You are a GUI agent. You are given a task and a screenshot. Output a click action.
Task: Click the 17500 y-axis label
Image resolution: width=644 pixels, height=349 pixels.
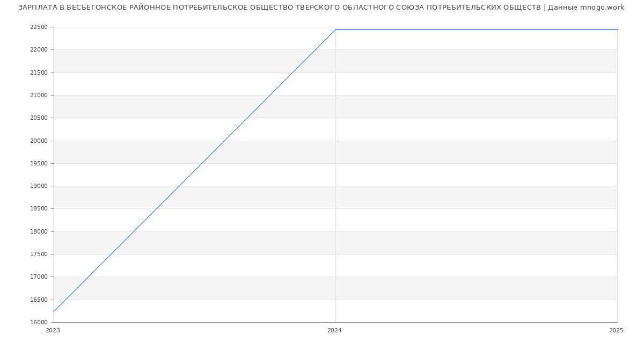[x=39, y=255]
